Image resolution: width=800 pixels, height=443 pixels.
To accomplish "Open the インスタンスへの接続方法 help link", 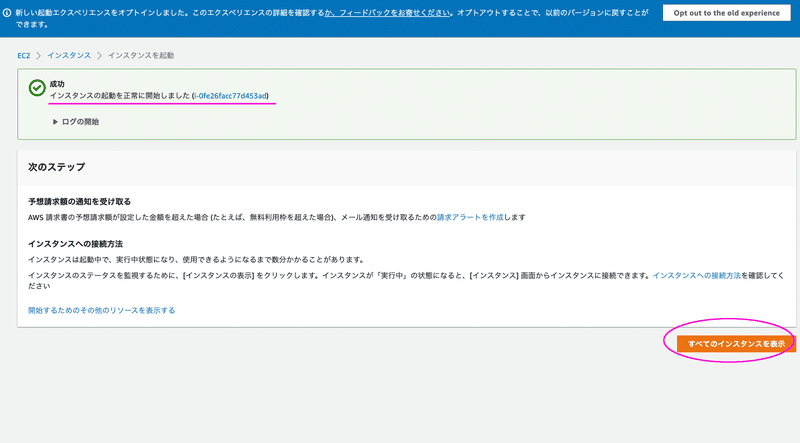I will tap(696, 275).
